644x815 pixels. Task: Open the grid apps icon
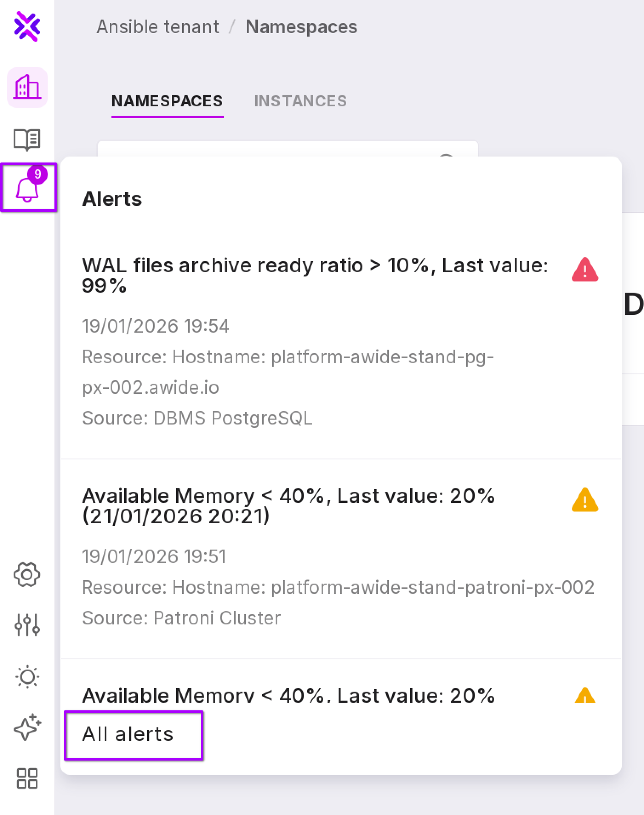(27, 778)
